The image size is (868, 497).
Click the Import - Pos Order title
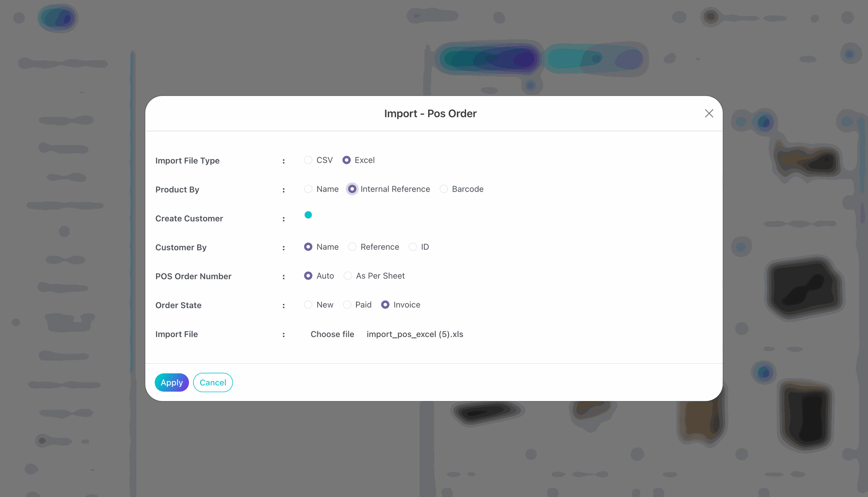[430, 114]
